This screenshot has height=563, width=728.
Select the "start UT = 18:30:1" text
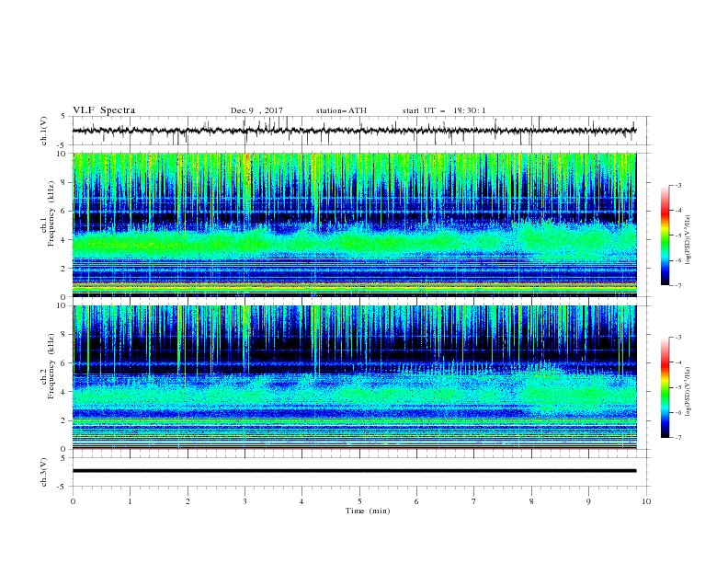[x=444, y=110]
